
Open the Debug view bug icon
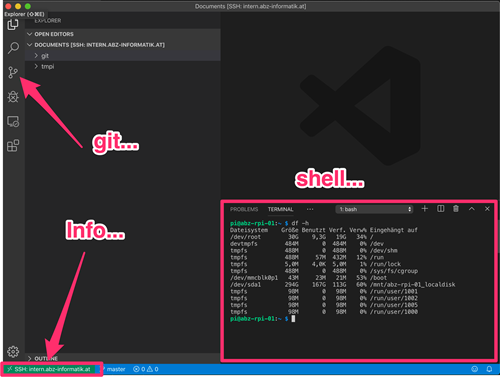13,97
